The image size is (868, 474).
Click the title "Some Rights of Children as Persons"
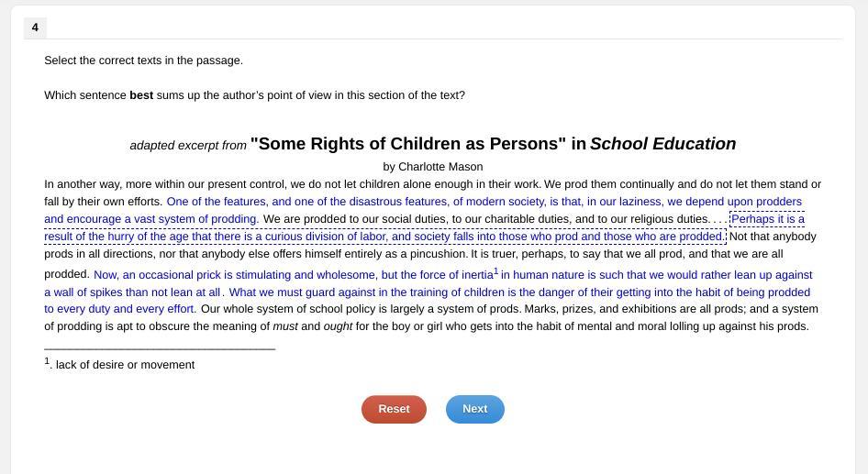click(408, 144)
